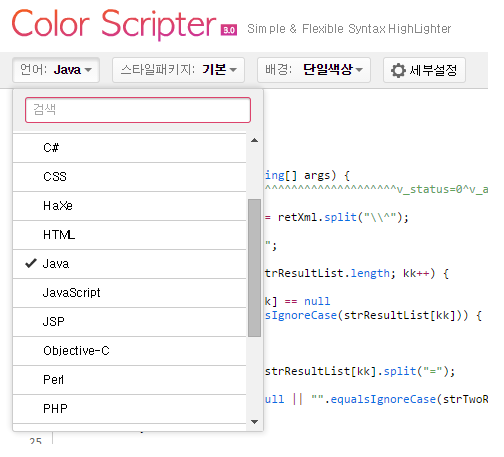This screenshot has height=457, width=504.
Task: Click the sIgnoreCase(strResultList[kk]) code line
Action: (x=373, y=315)
